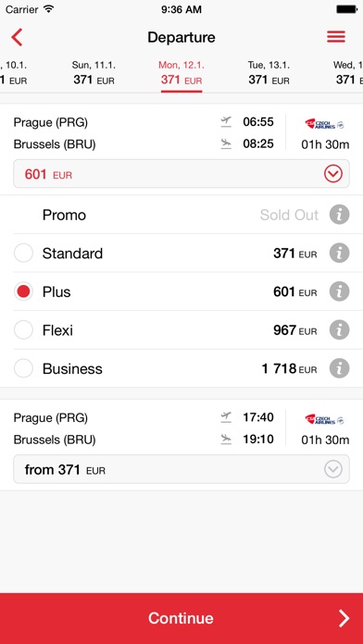Viewport: 363px width, 644px height.
Task: Switch to Sun, 11.1. date tab
Action: [x=94, y=73]
